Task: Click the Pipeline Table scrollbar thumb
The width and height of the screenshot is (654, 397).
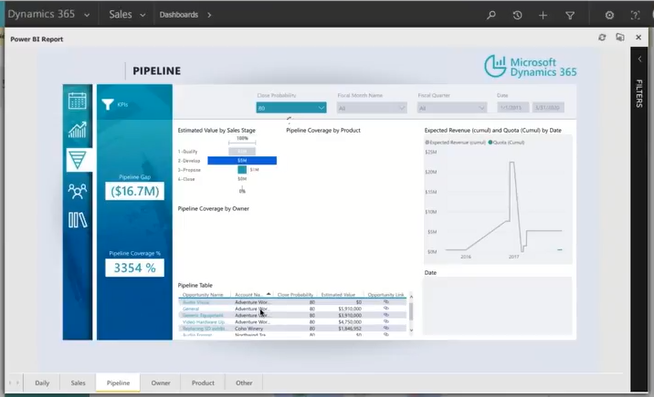Action: click(411, 311)
